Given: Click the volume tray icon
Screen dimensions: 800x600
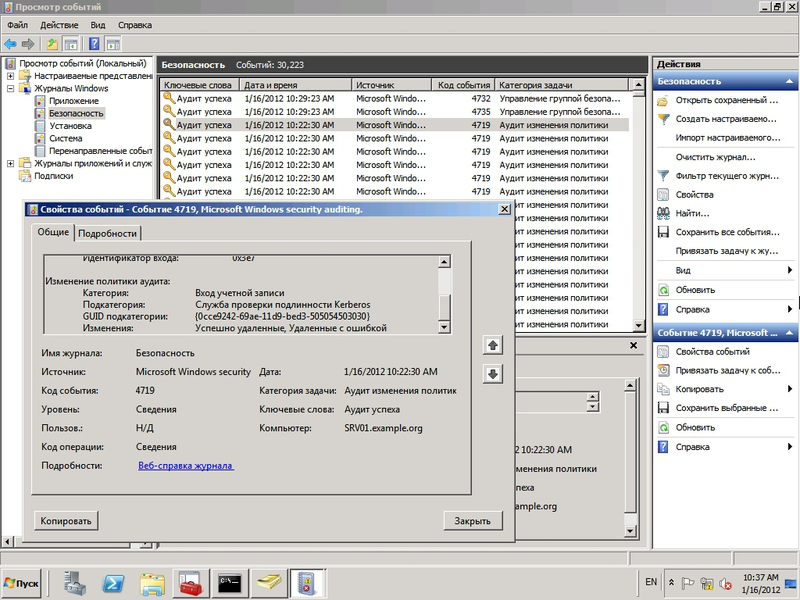Looking at the screenshot, I should [x=725, y=583].
